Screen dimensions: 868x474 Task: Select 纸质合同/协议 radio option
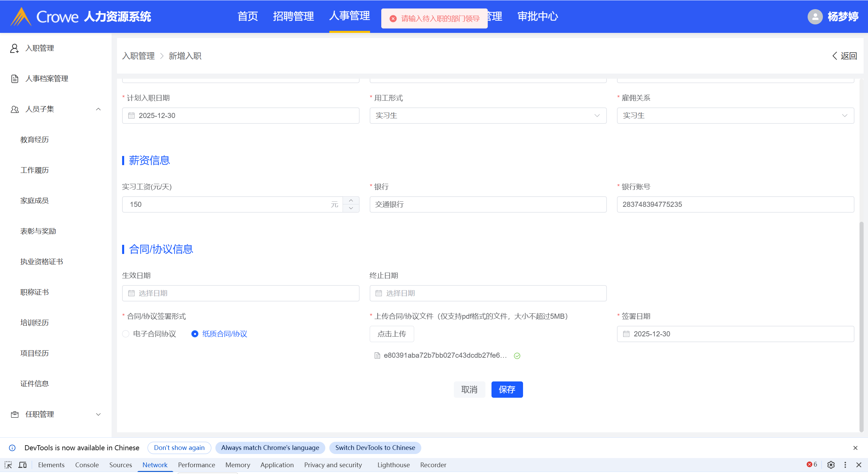coord(195,334)
